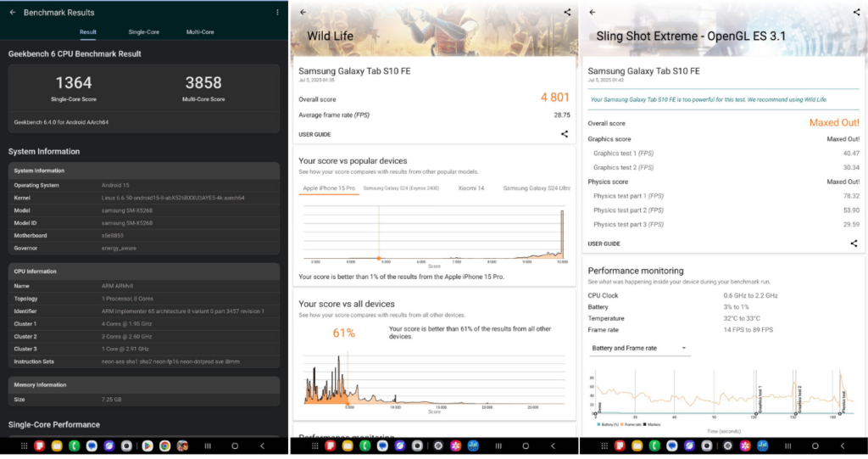Share Sling Shot Extreme result from header
Screen dimensions: 868x459
856,13
